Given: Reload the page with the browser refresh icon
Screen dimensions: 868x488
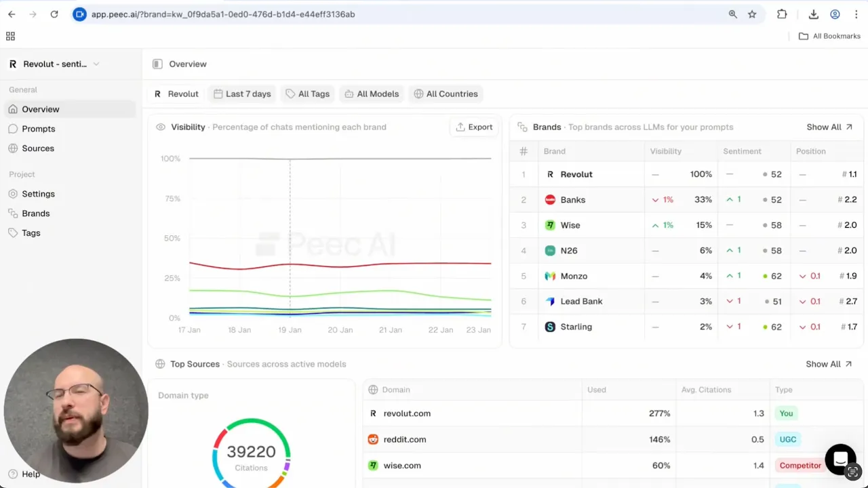Looking at the screenshot, I should (x=54, y=14).
